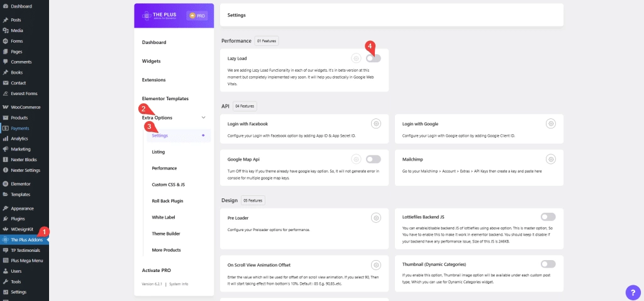Click Users icon in admin menu
This screenshot has height=301, width=644.
5,271
